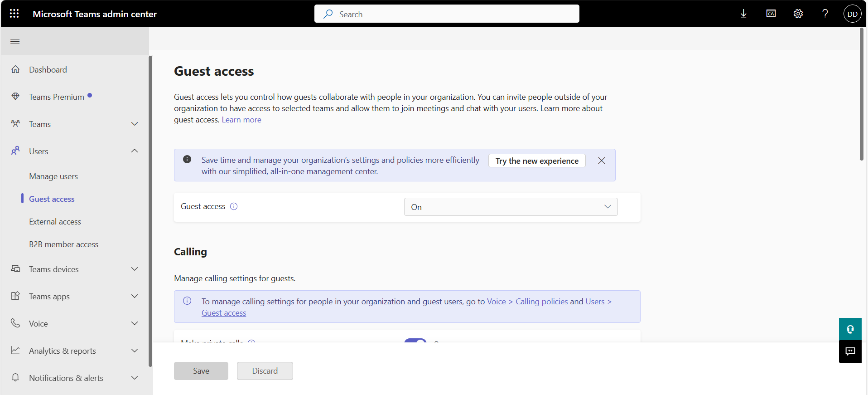The image size is (868, 395).
Task: Open the Learn more link
Action: coord(241,120)
